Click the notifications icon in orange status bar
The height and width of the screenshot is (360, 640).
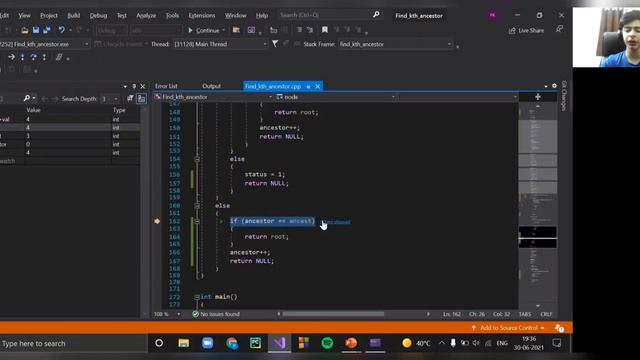click(x=559, y=328)
